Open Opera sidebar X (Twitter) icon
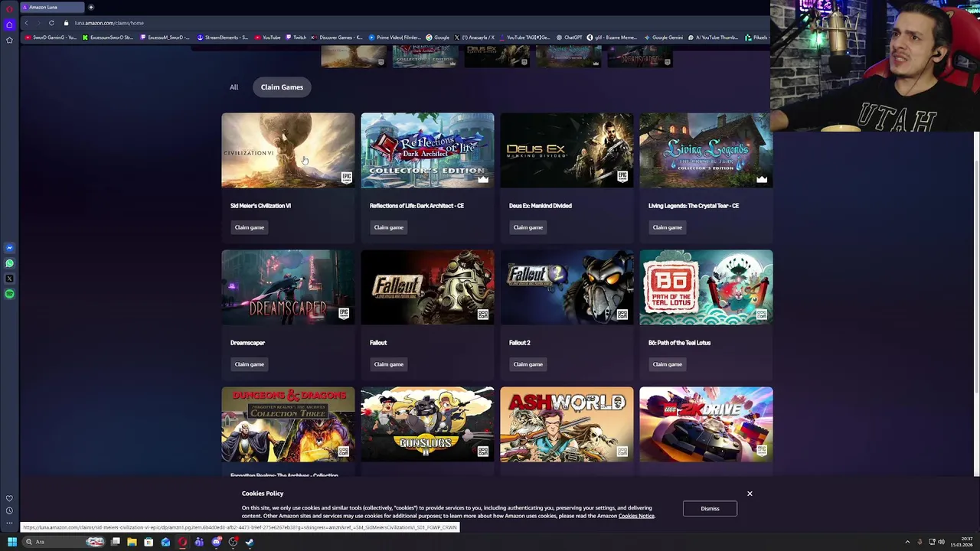Image resolution: width=980 pixels, height=551 pixels. [x=9, y=279]
